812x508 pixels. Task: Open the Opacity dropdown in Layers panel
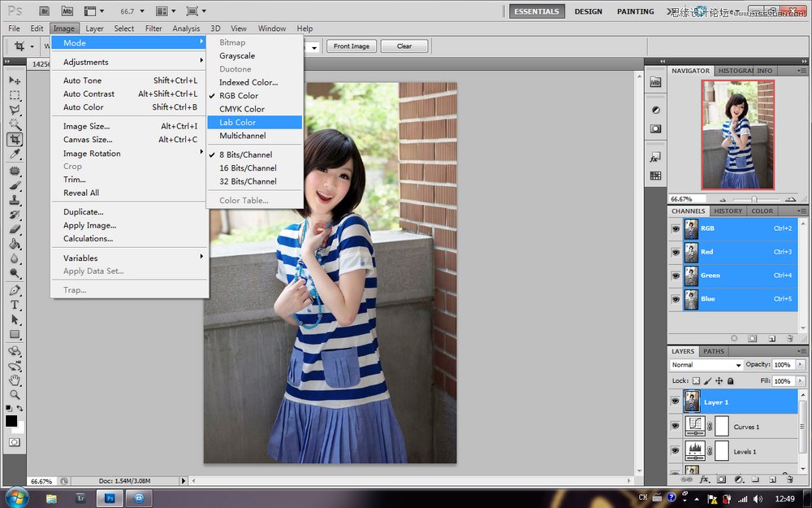pyautogui.click(x=801, y=365)
